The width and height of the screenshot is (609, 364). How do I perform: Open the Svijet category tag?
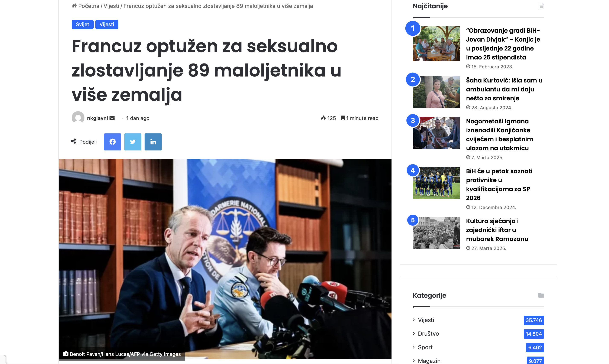pos(83,24)
